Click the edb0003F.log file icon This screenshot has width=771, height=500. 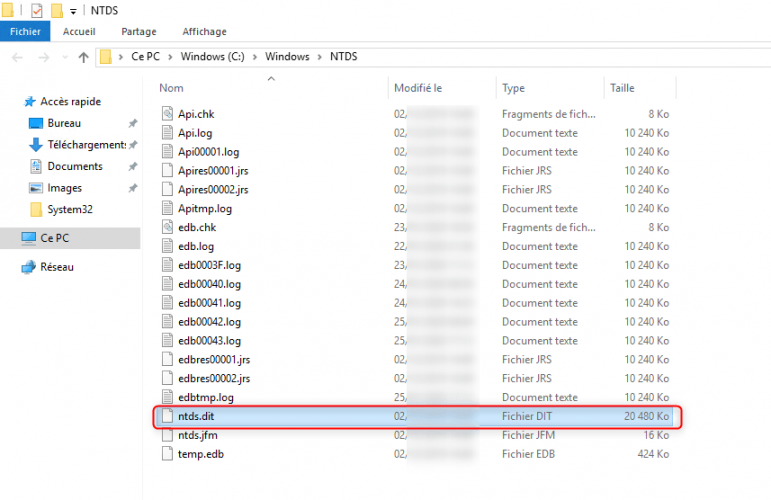167,265
